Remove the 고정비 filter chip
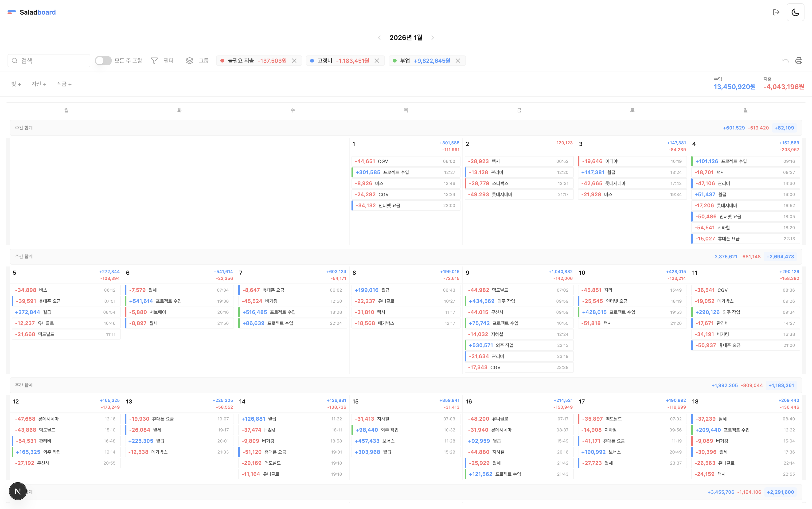 (x=377, y=61)
